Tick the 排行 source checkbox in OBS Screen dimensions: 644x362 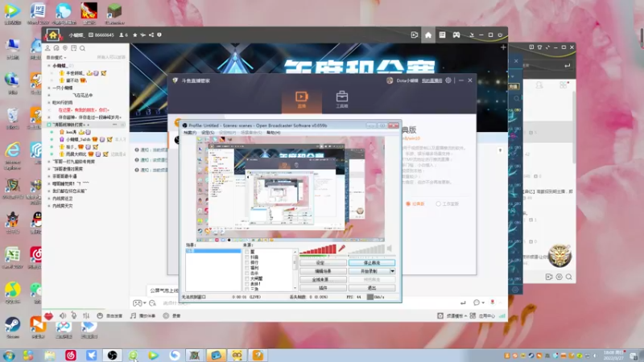click(247, 262)
